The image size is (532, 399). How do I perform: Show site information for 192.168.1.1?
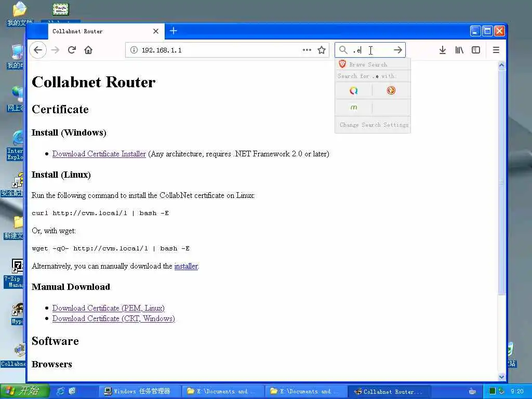point(134,50)
